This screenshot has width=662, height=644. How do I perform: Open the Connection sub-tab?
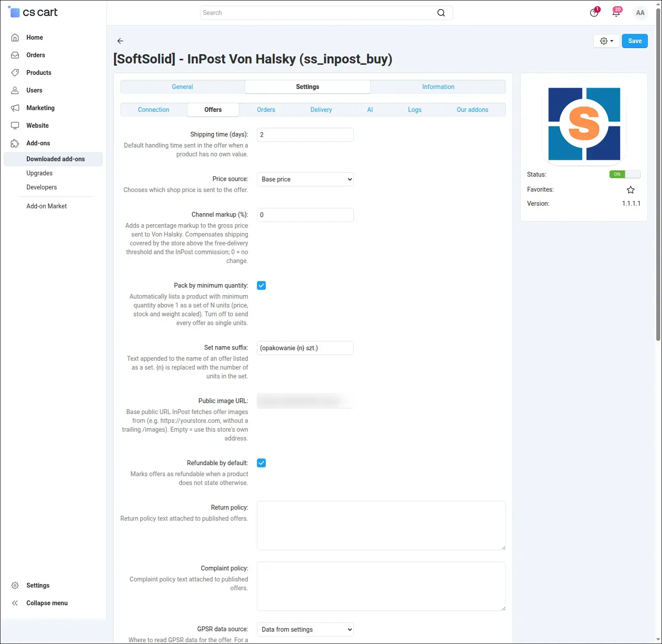[x=153, y=110]
